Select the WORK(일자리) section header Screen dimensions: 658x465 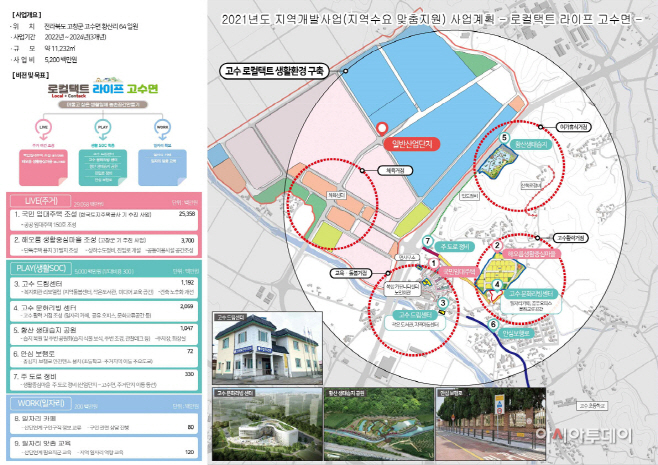point(41,403)
